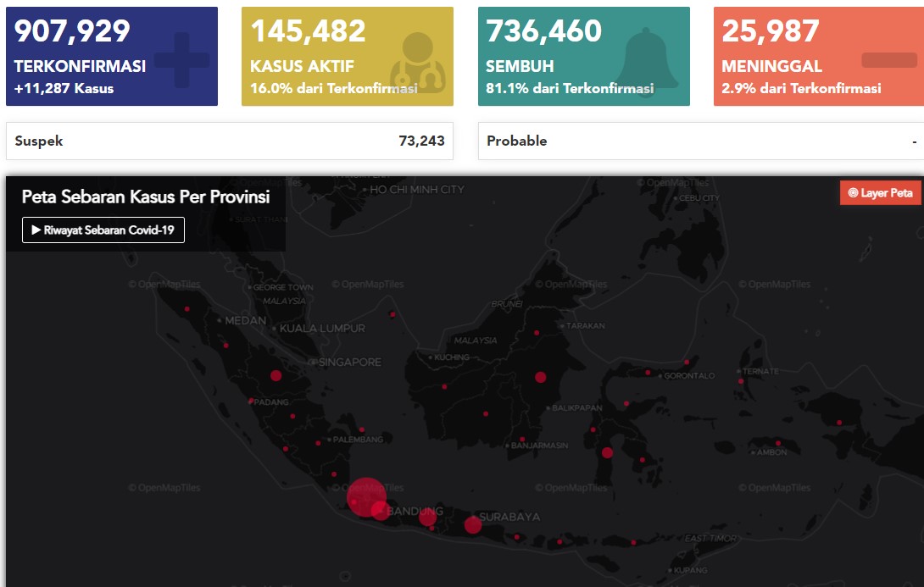
Task: Click the red dot below the Ternate label
Action: coord(741,381)
